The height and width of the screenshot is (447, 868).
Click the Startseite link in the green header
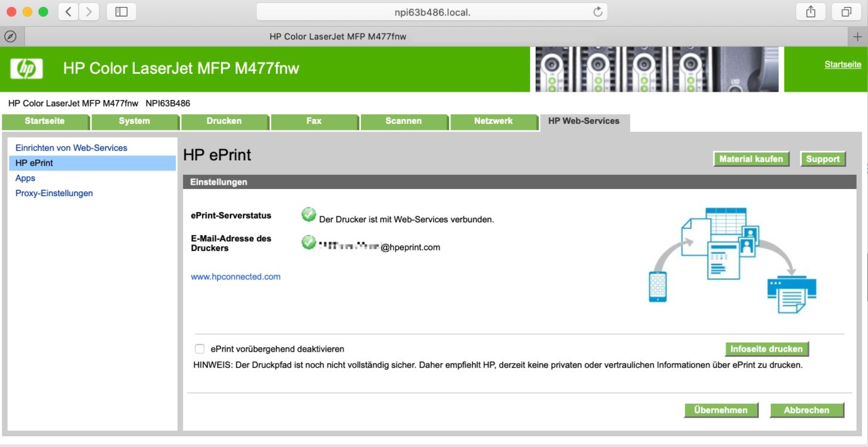[x=842, y=64]
